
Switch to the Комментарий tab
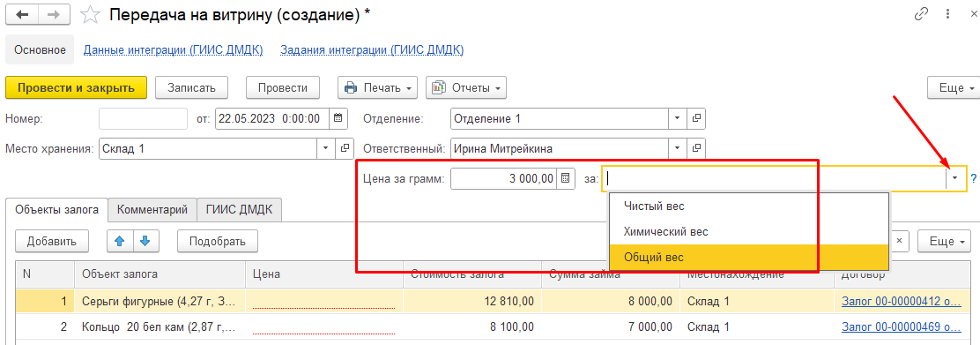(x=152, y=210)
